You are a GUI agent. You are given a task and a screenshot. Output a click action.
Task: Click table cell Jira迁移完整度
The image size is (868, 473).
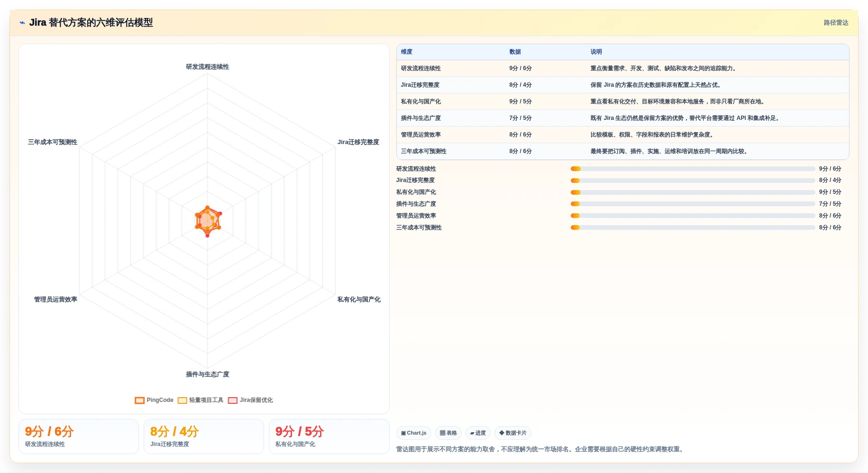(x=420, y=85)
